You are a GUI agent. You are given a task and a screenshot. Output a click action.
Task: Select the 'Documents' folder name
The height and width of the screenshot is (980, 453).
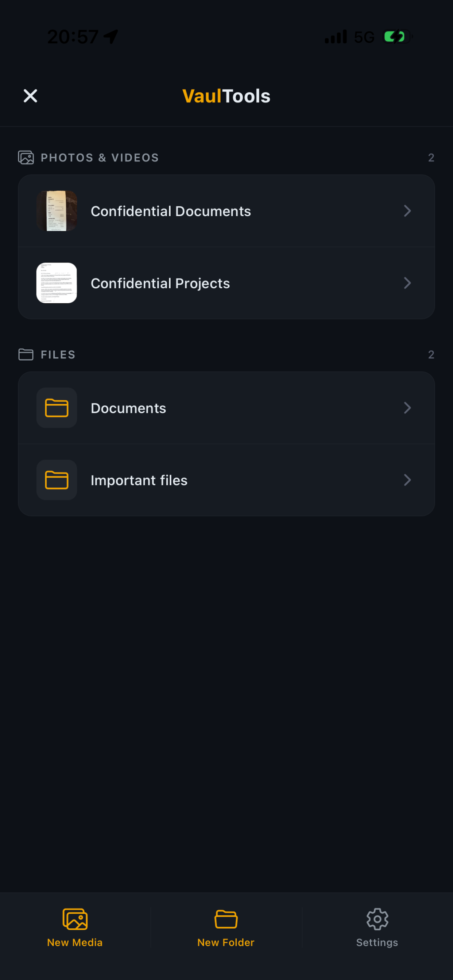[128, 408]
